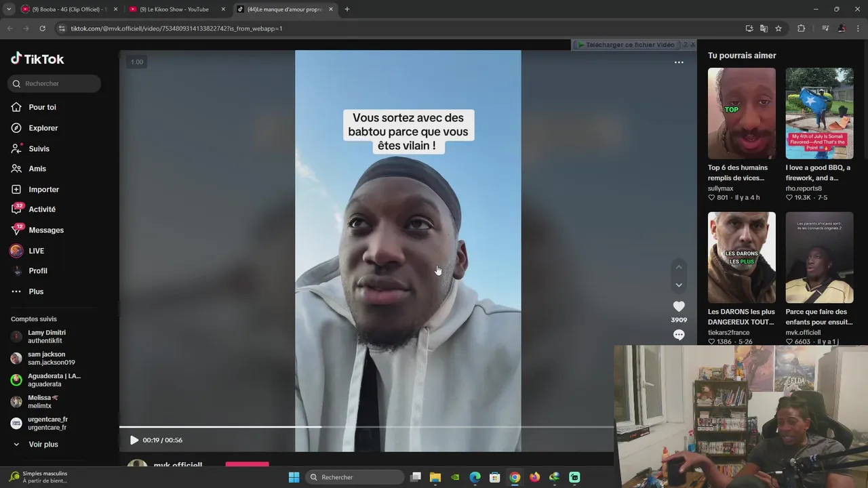Image resolution: width=868 pixels, height=488 pixels.
Task: Close the active TikTok tab
Action: 331,9
